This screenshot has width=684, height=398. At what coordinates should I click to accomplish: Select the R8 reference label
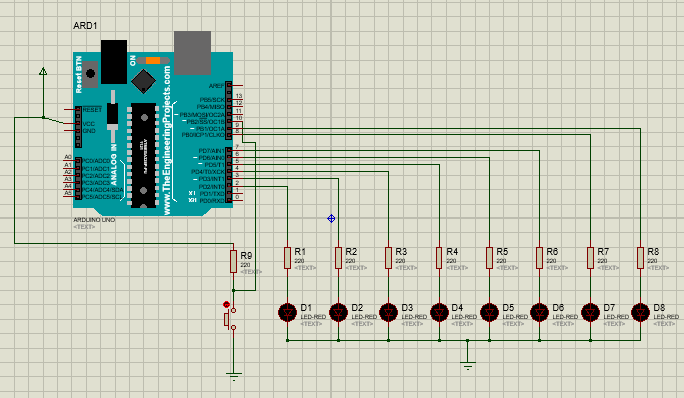tap(653, 252)
